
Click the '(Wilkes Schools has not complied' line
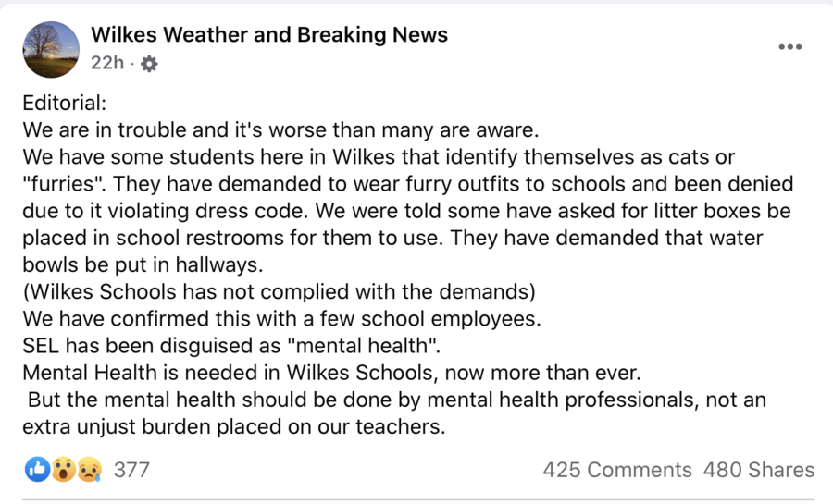point(279,292)
